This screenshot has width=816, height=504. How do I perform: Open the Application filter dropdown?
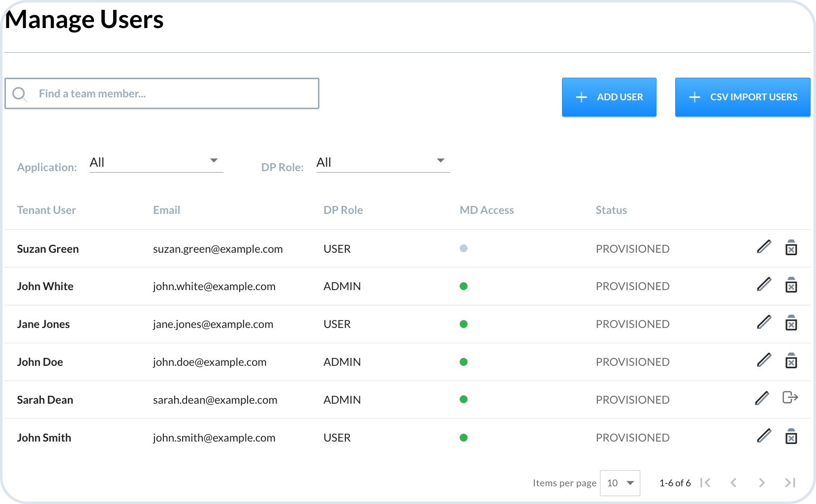156,163
